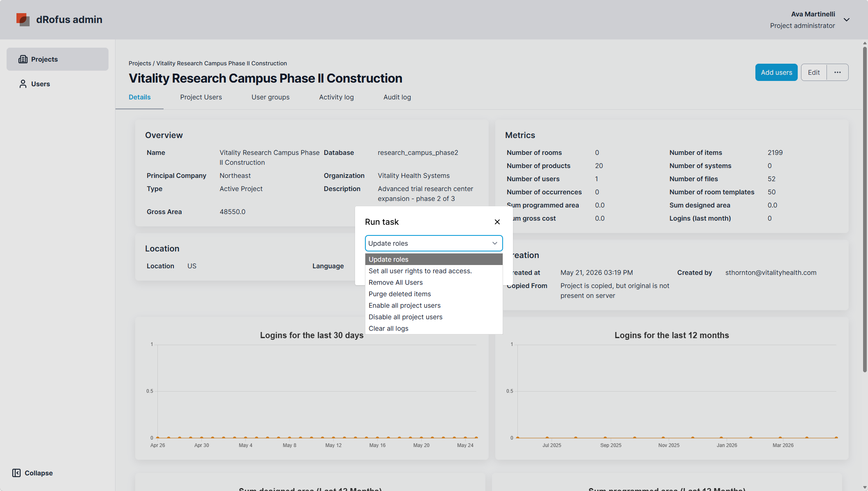Image resolution: width=868 pixels, height=491 pixels.
Task: Choose Clear all logs task
Action: [434, 328]
